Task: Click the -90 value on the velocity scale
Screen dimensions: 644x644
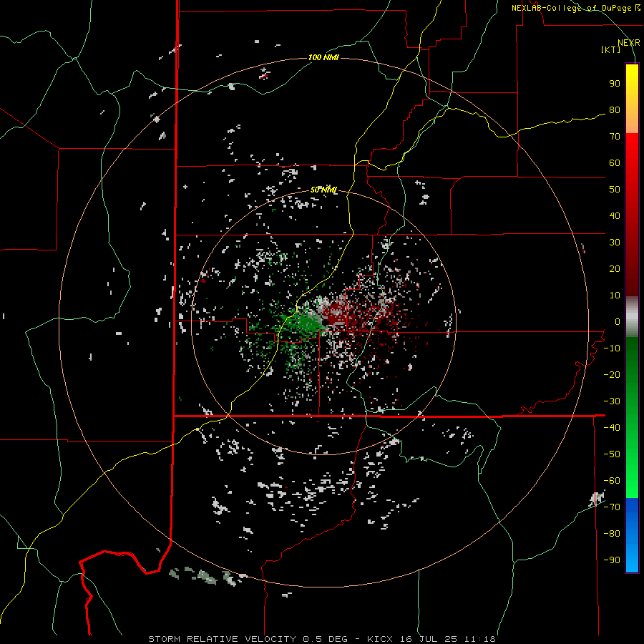Action: (x=612, y=560)
